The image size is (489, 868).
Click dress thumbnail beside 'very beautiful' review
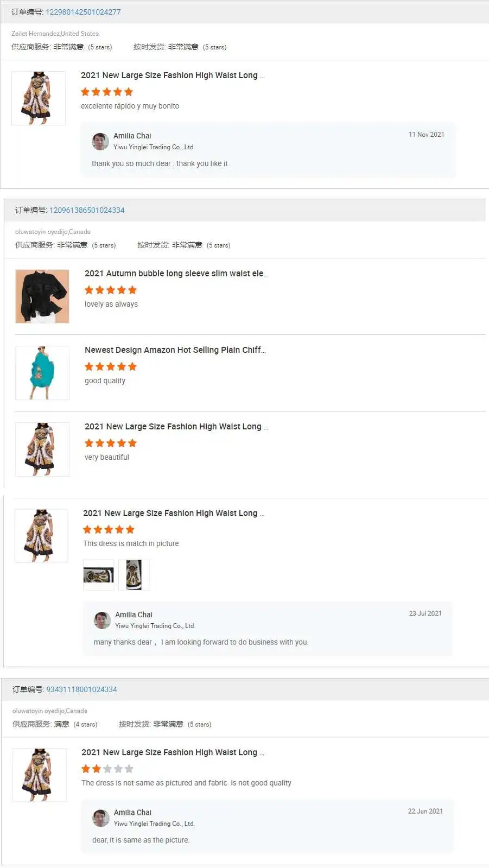click(42, 449)
